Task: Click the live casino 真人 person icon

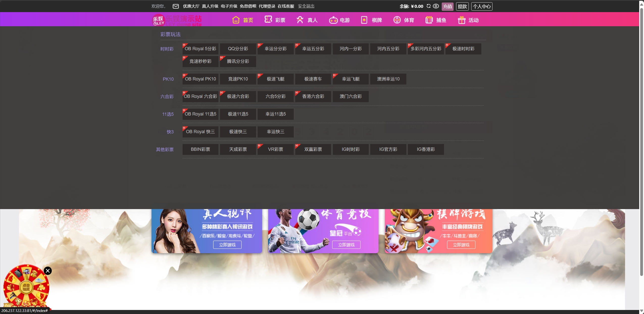Action: point(300,20)
